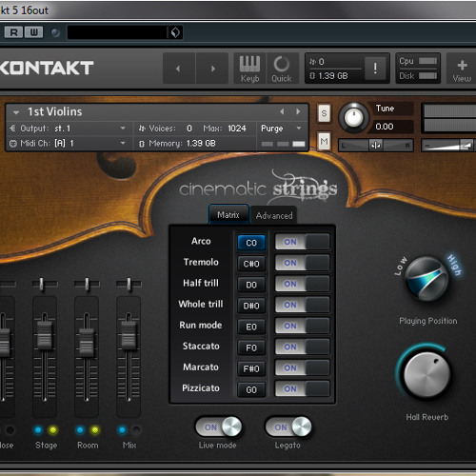This screenshot has height=476, width=476.
Task: Click the F0 keyswitch for Staccato
Action: pos(251,347)
